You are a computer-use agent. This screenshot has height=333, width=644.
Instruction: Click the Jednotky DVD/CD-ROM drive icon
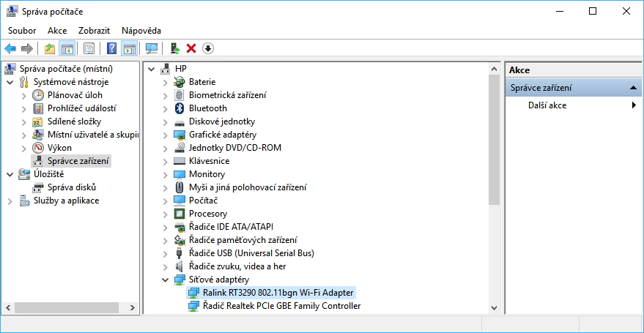[x=179, y=148]
